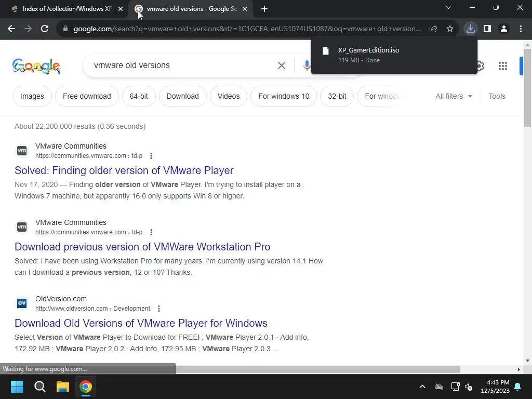Screen dimensions: 532x399
Task: Click the horizontal scrollbar at page bottom
Action: [318, 369]
